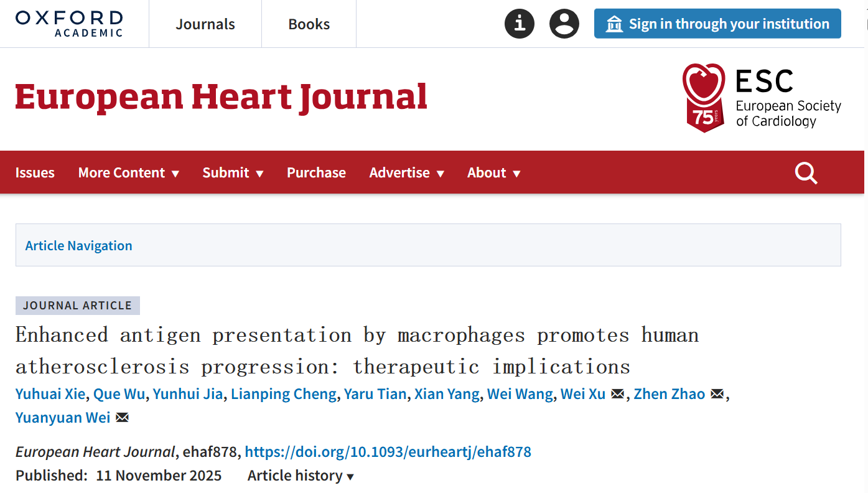
Task: Select the Journals tab
Action: pyautogui.click(x=205, y=24)
